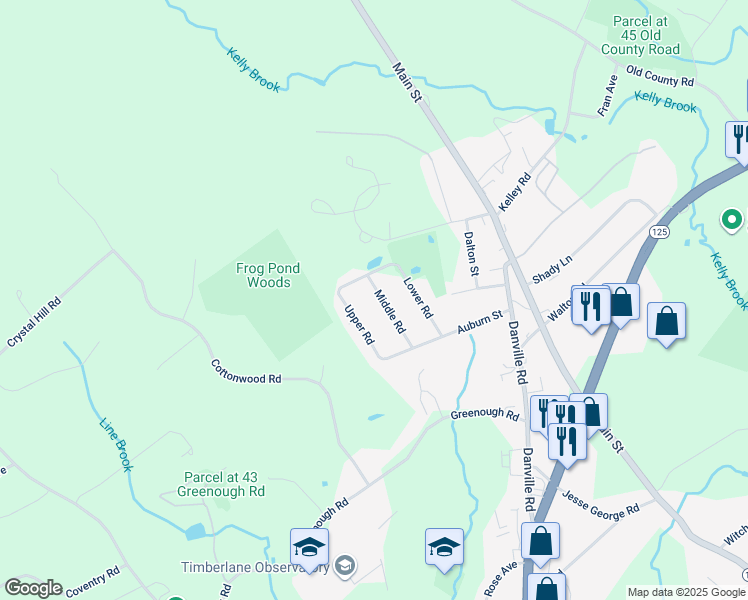748x600 pixels.
Task: Click the Crystal Hill Rd street label
Action: tap(34, 322)
